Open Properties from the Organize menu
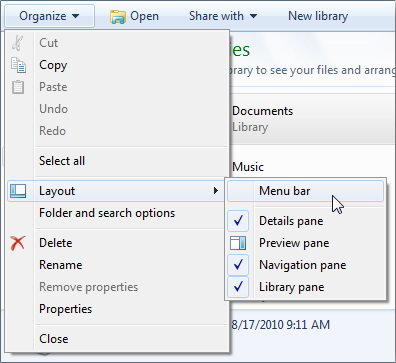The height and width of the screenshot is (363, 396). [118, 309]
